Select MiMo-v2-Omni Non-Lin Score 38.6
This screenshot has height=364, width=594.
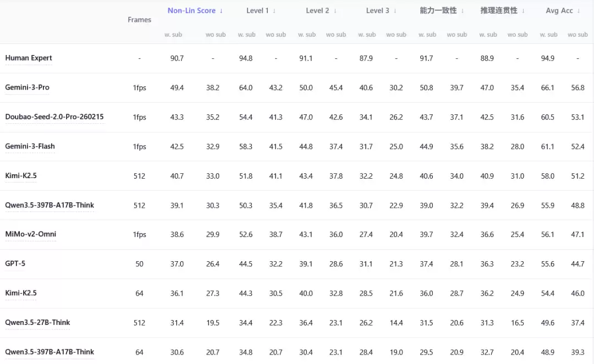pos(177,234)
